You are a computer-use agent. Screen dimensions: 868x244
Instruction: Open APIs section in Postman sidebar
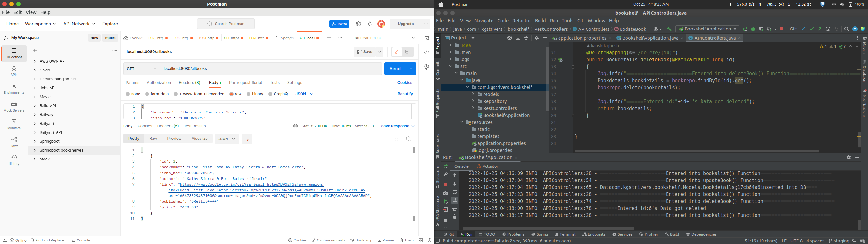(x=14, y=71)
